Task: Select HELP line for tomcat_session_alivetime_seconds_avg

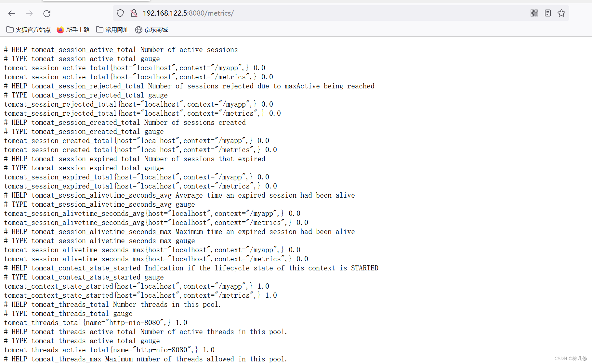Action: point(179,195)
